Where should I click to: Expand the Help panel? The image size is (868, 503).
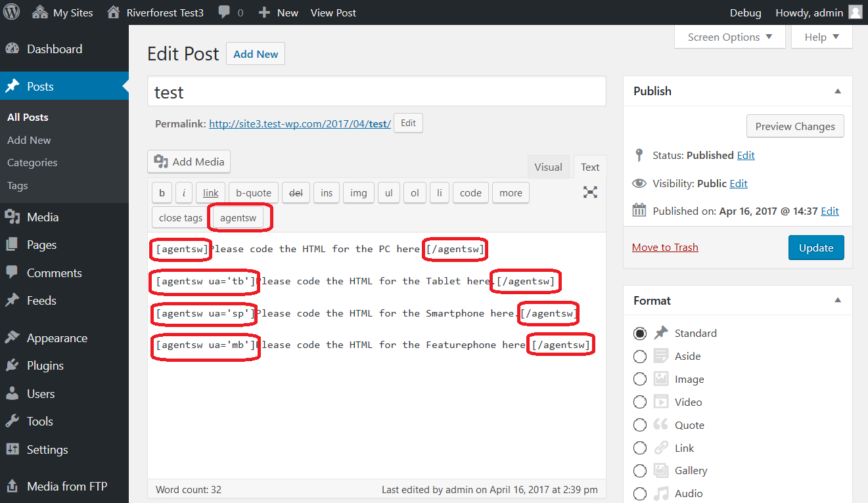pyautogui.click(x=822, y=37)
